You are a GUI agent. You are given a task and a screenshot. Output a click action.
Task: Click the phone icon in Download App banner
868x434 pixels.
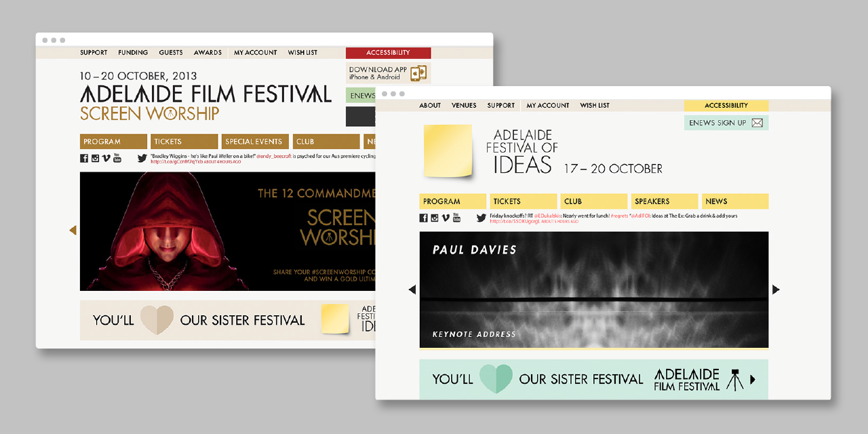418,73
